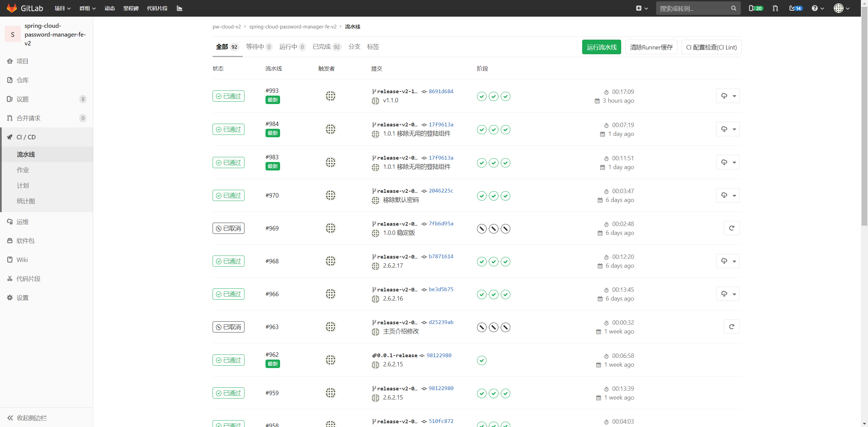Retry cancelled pipeline #969
Screen dimensions: 868x427
coord(731,228)
